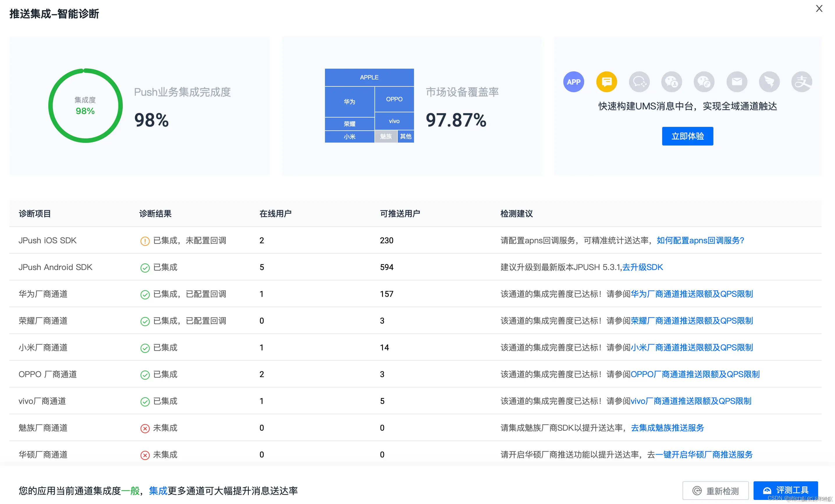This screenshot has width=835, height=504.
Task: Click the Email channel icon
Action: (737, 82)
